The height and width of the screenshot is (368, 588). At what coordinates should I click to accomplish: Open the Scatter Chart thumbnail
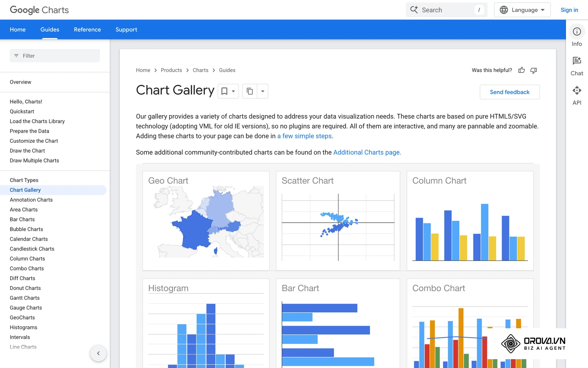point(338,221)
